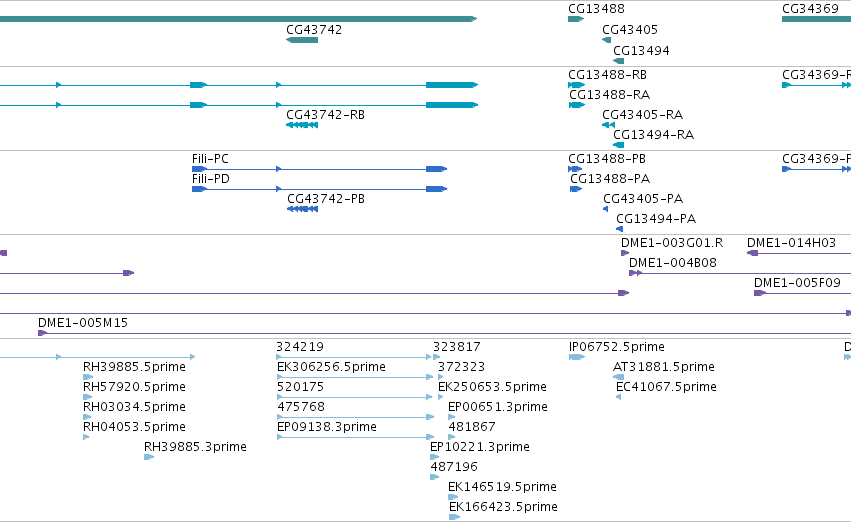This screenshot has height=522, width=851.
Task: Select the AT31881.5prime EST label
Action: point(664,367)
